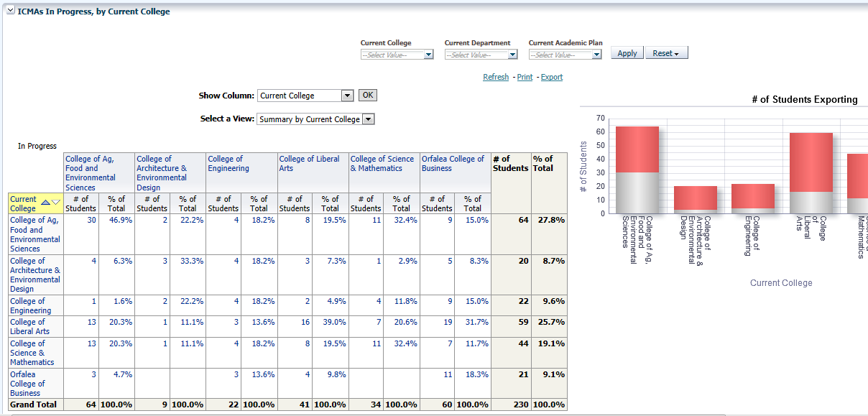Click the Apply button
Viewport: 868px width, 416px height.
point(626,52)
